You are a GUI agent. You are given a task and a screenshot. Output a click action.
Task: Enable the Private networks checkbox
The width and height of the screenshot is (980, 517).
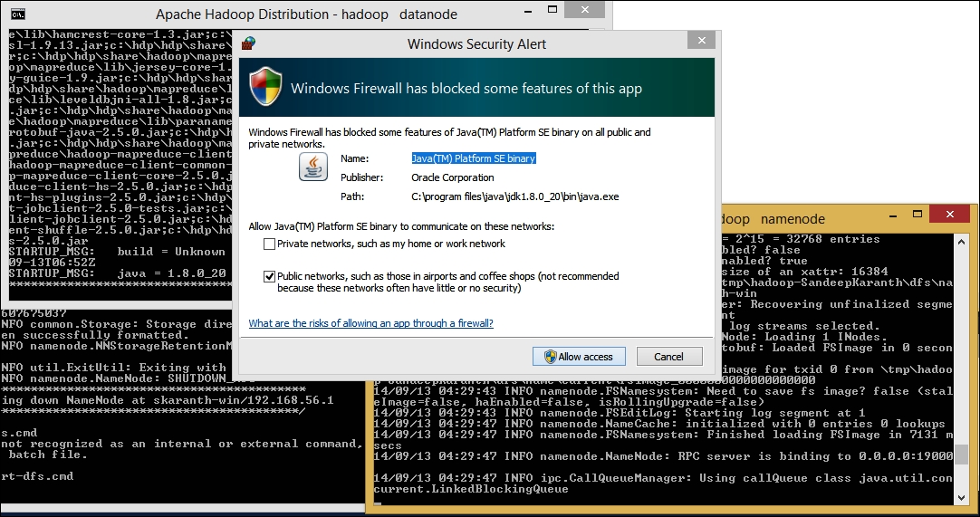point(269,244)
